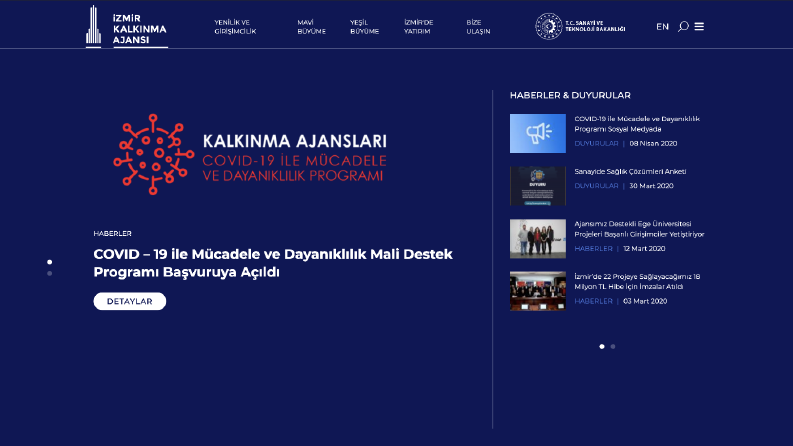Click Kalkınma Ajansları banner title
The width and height of the screenshot is (793, 446).
(295, 141)
